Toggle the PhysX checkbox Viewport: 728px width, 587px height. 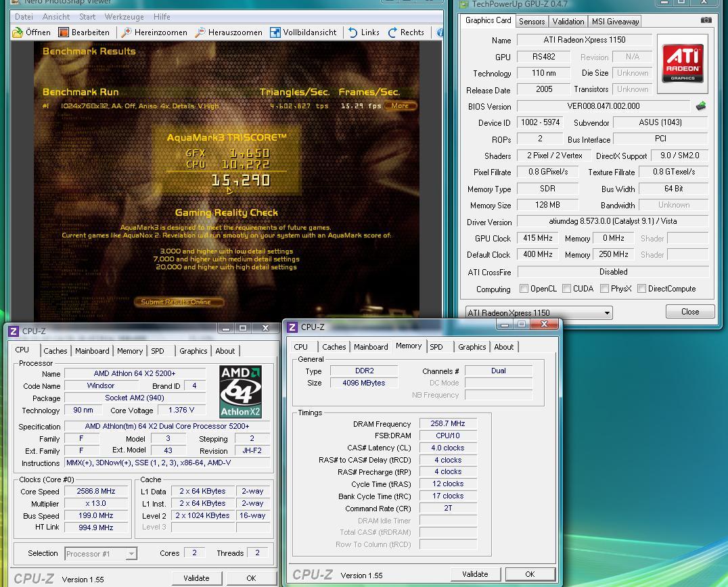tap(604, 289)
